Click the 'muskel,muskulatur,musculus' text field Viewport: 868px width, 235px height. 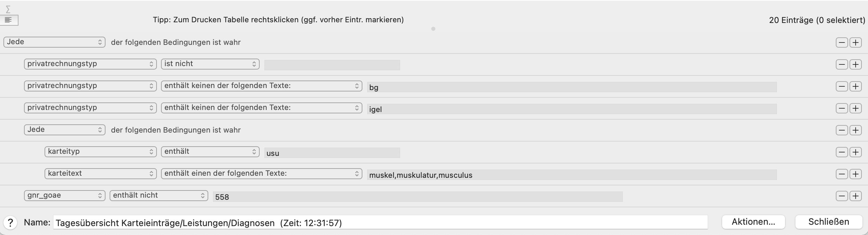(572, 175)
